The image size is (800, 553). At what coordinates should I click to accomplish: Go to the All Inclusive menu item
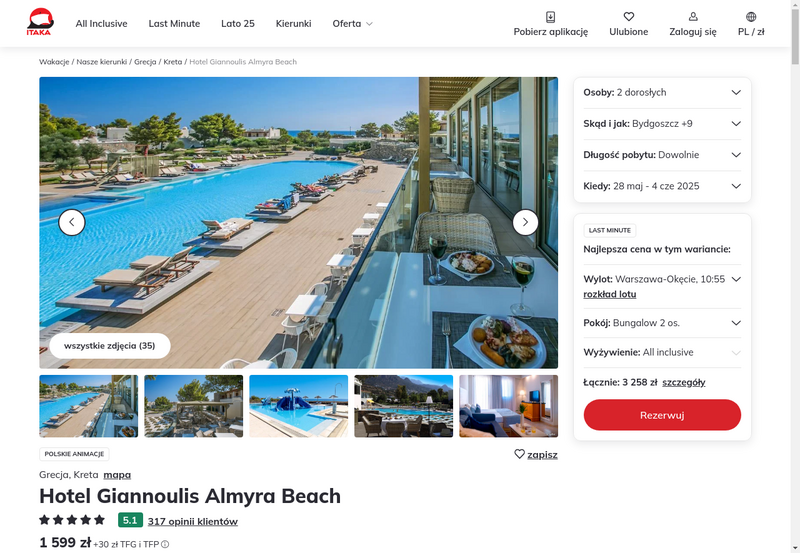(102, 23)
